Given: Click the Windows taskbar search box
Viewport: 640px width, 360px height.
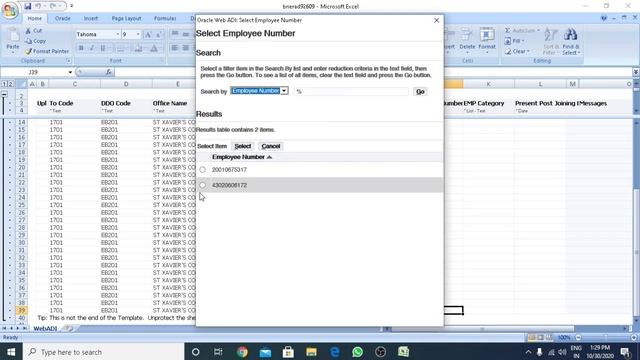Looking at the screenshot, I should (x=104, y=352).
